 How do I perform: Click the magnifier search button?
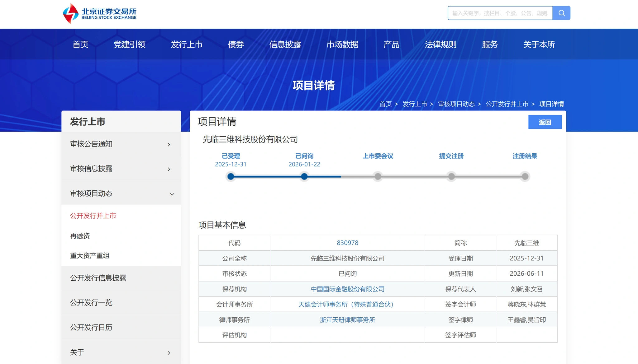(561, 13)
